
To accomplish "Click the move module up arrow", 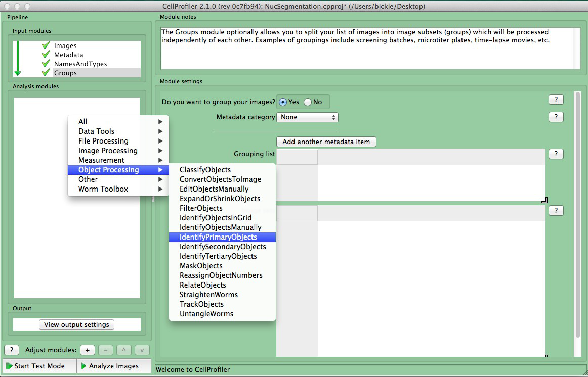I will pyautogui.click(x=124, y=350).
